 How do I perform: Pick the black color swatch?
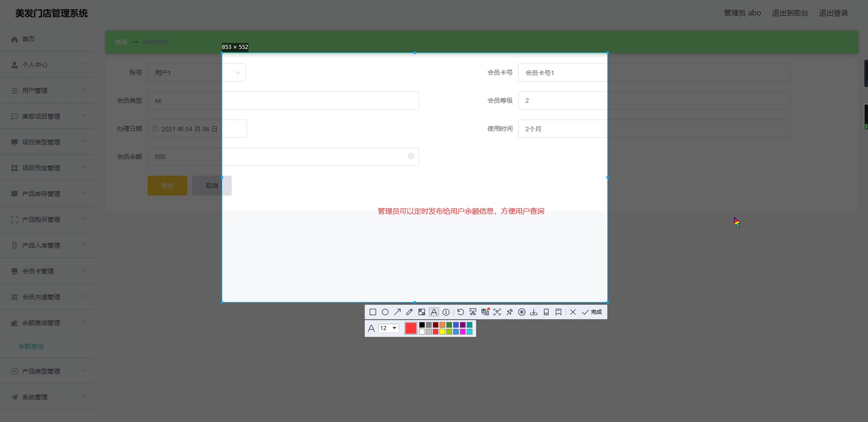coord(422,325)
